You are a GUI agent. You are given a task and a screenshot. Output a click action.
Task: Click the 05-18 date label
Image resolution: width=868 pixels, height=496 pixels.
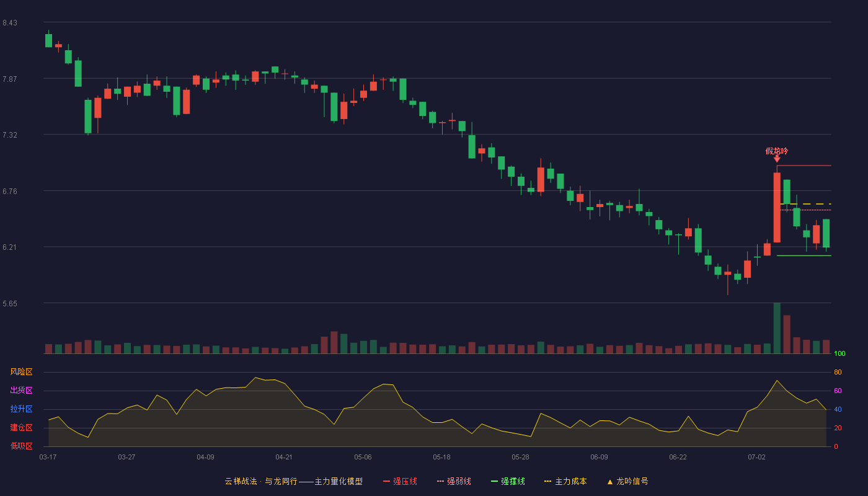coord(441,457)
